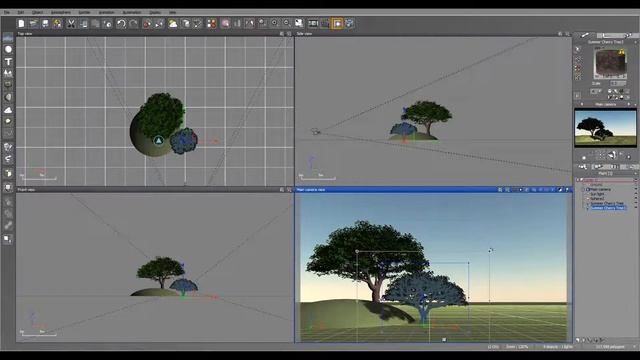The image size is (640, 360).
Task: Click the material preview thumbnail for Summer Cherry Tree2
Action: (610, 64)
